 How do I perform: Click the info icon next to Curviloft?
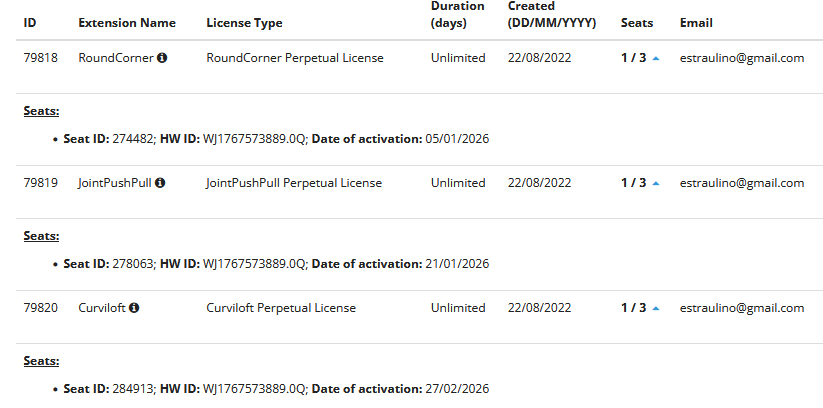pyautogui.click(x=133, y=308)
